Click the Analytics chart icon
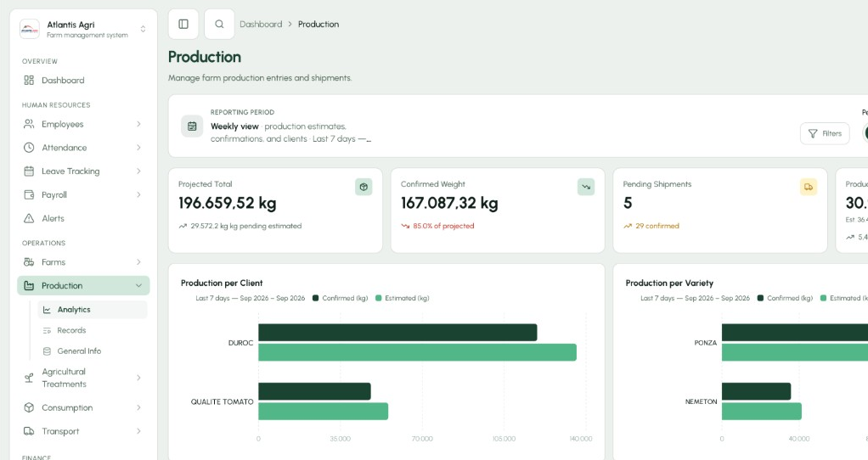This screenshot has height=460, width=868. [x=47, y=310]
